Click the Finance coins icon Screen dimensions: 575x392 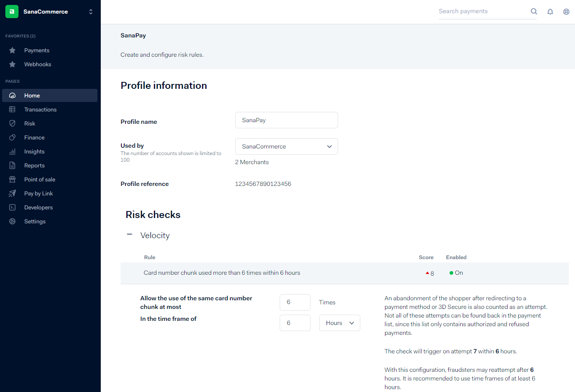click(x=12, y=137)
